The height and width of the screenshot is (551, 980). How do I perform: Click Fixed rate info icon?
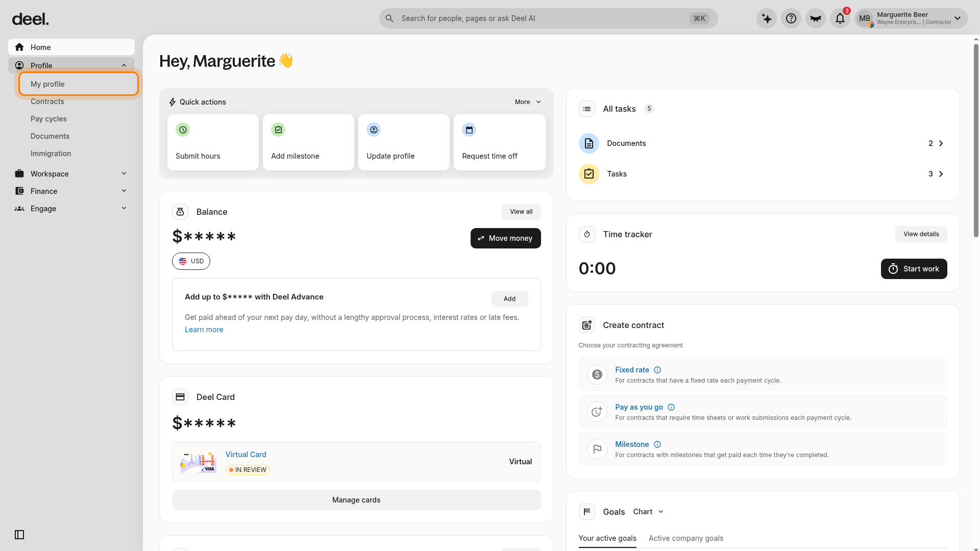click(657, 370)
